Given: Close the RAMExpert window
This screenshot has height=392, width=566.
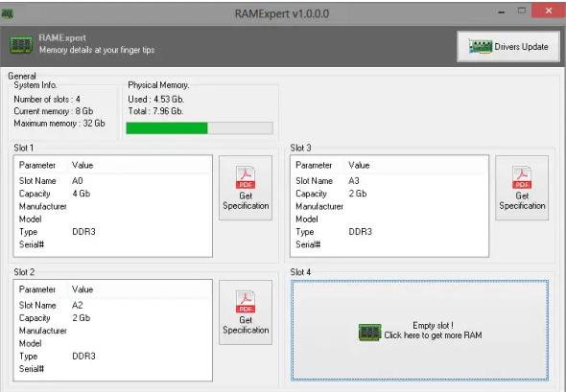Looking at the screenshot, I should tap(549, 11).
